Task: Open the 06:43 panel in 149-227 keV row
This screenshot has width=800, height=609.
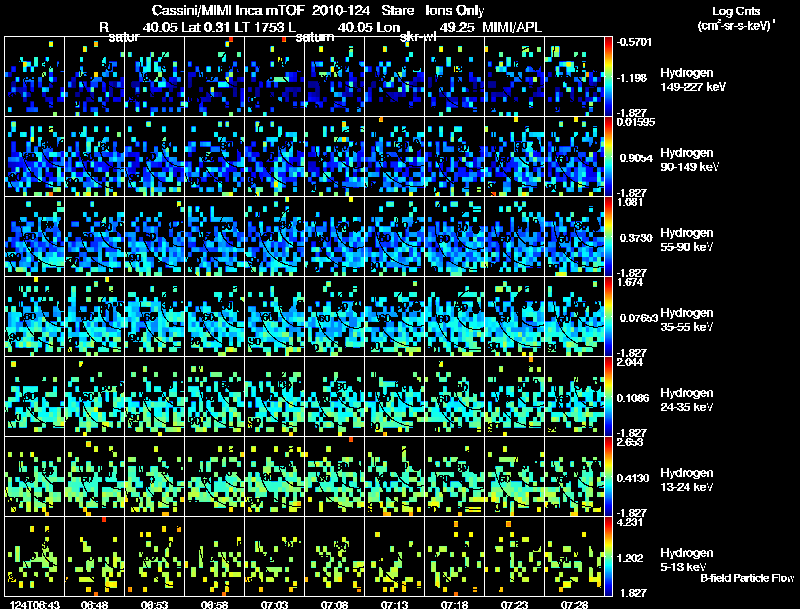Action: click(34, 77)
